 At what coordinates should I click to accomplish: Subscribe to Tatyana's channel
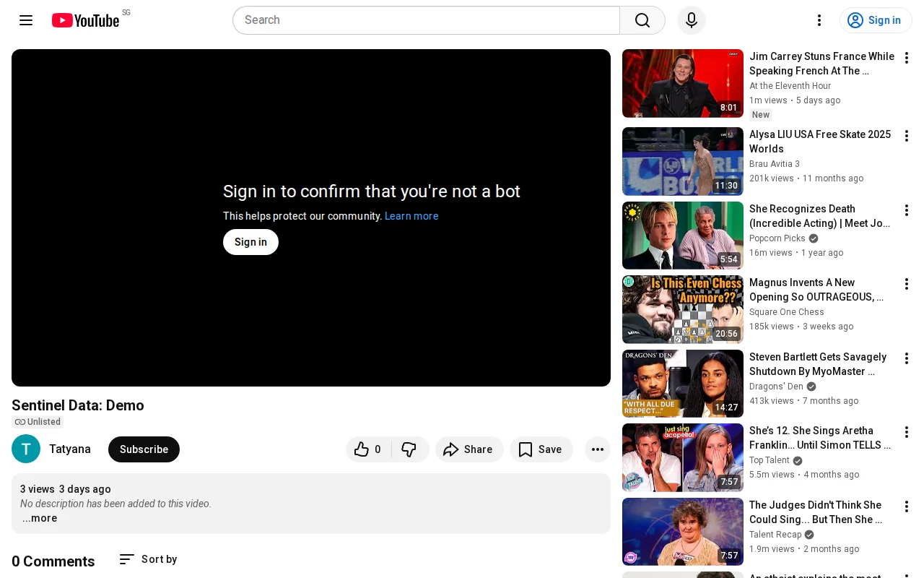coord(144,449)
